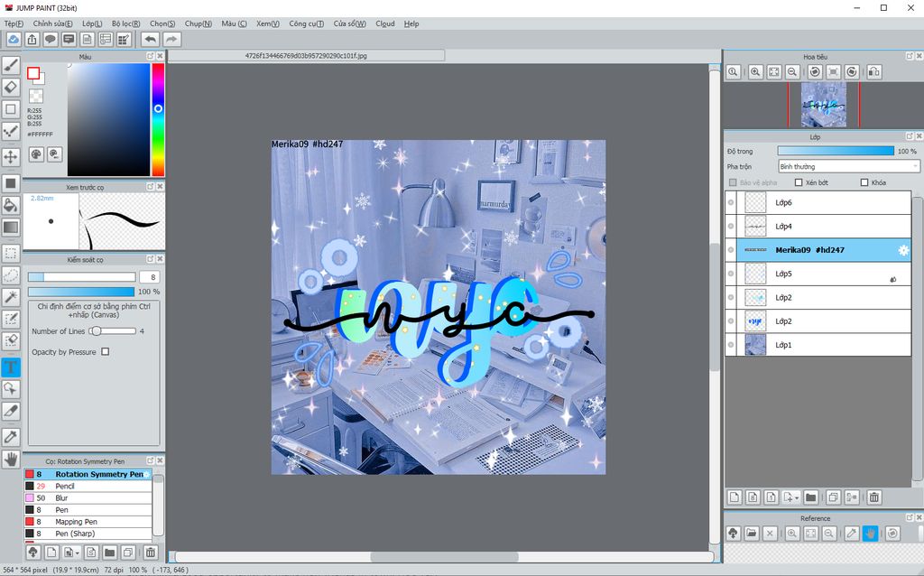Choose the Magic Wand selection tool
The height and width of the screenshot is (576, 924).
[11, 297]
